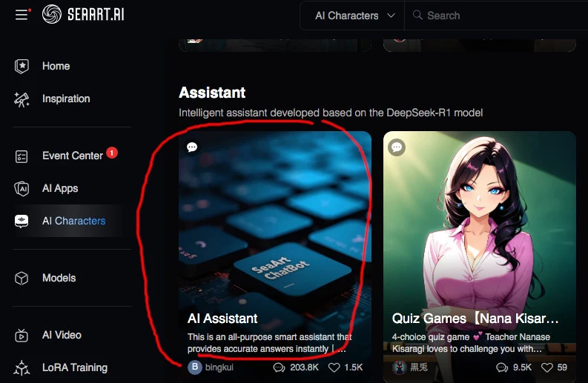Image resolution: width=588 pixels, height=383 pixels.
Task: Open the Models cube icon
Action: [x=22, y=278]
